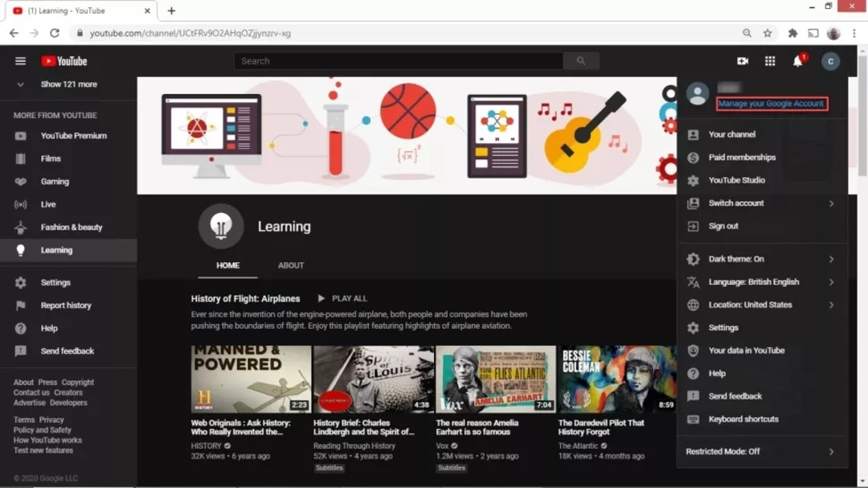Click the HISTORY channel name

(x=206, y=446)
